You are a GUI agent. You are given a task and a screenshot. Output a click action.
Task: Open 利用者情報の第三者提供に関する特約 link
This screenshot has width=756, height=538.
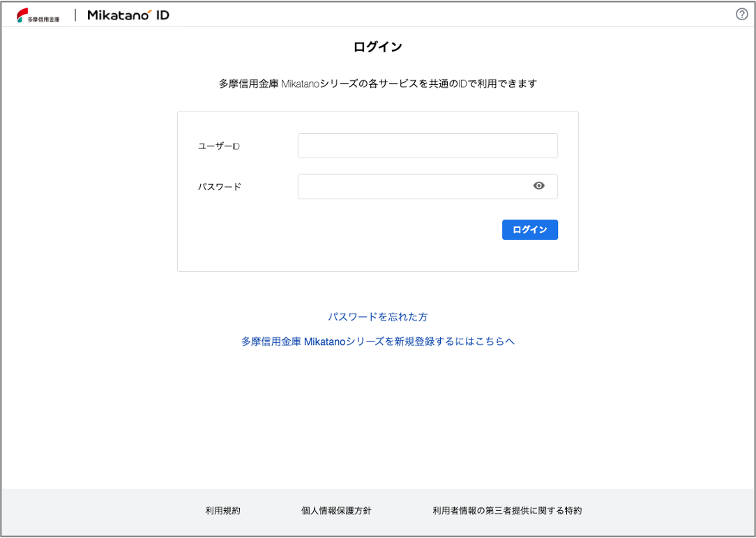coord(507,511)
